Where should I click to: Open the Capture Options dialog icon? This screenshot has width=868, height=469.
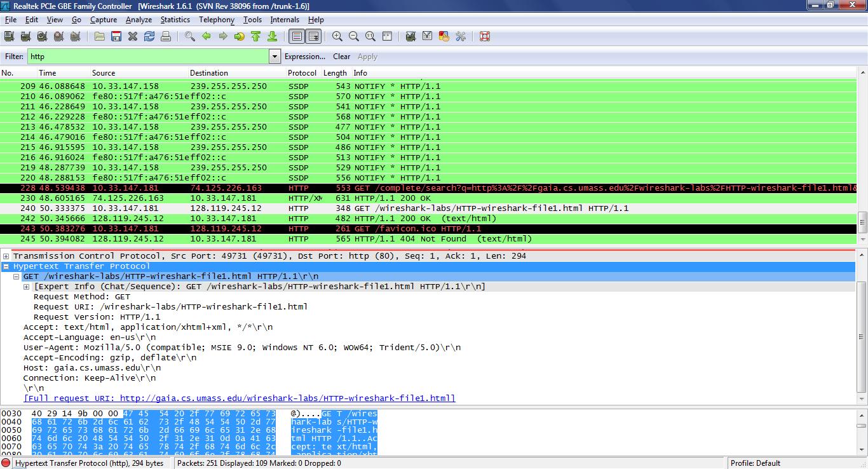pyautogui.click(x=25, y=36)
